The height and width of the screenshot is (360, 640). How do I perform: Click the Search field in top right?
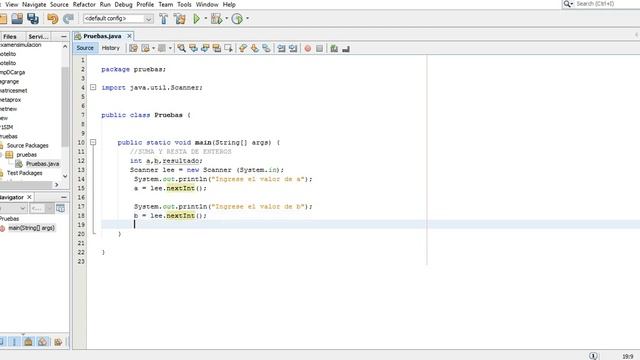(607, 4)
